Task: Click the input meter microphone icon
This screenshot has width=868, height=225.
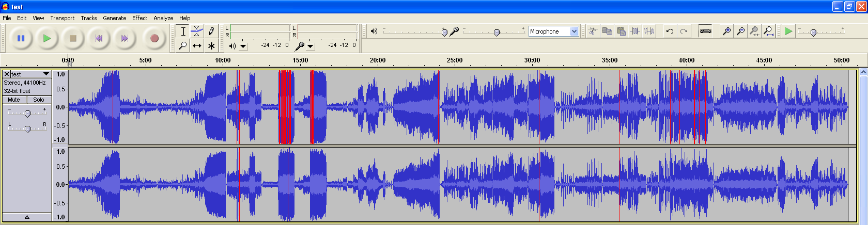Action: pos(299,46)
